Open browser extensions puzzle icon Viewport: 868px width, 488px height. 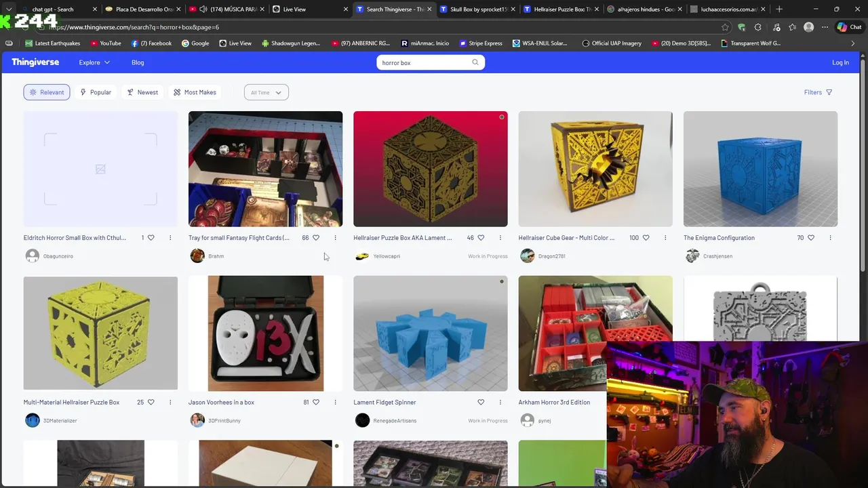[x=757, y=27]
